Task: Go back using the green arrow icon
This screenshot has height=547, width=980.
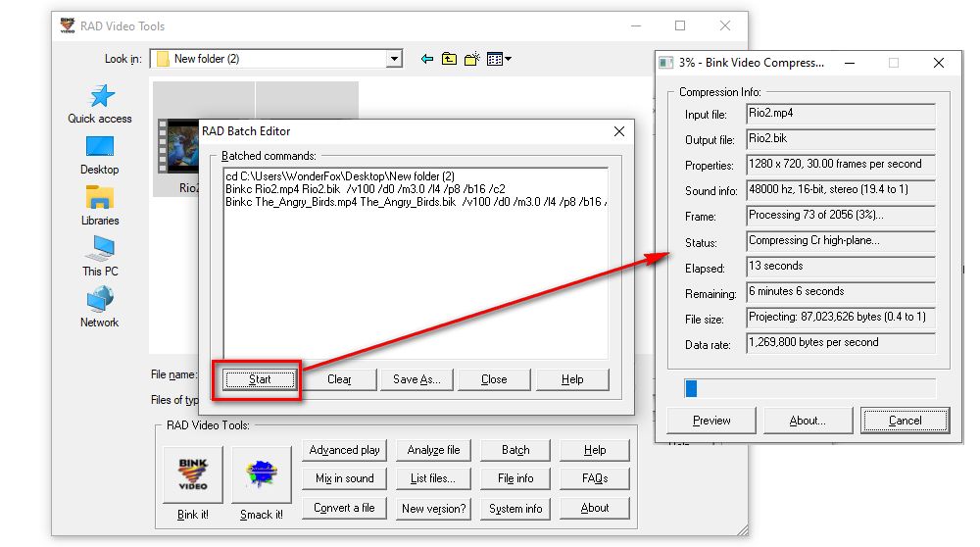Action: (427, 59)
